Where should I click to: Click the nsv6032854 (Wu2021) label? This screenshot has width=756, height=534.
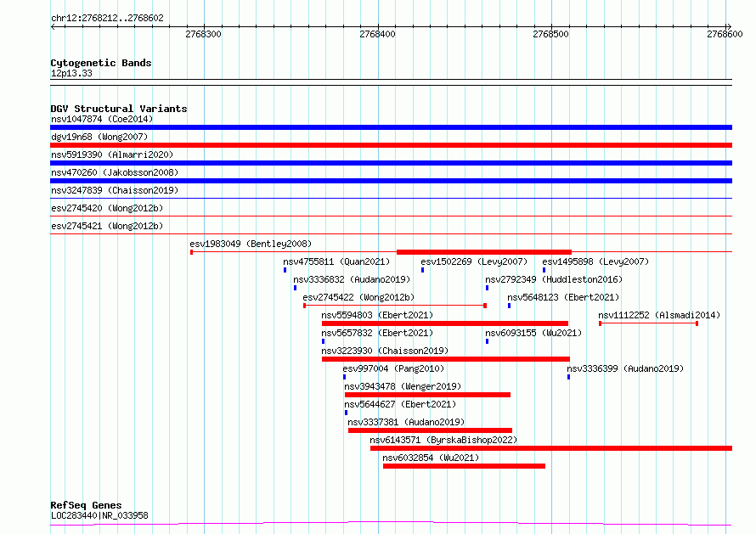tap(431, 458)
